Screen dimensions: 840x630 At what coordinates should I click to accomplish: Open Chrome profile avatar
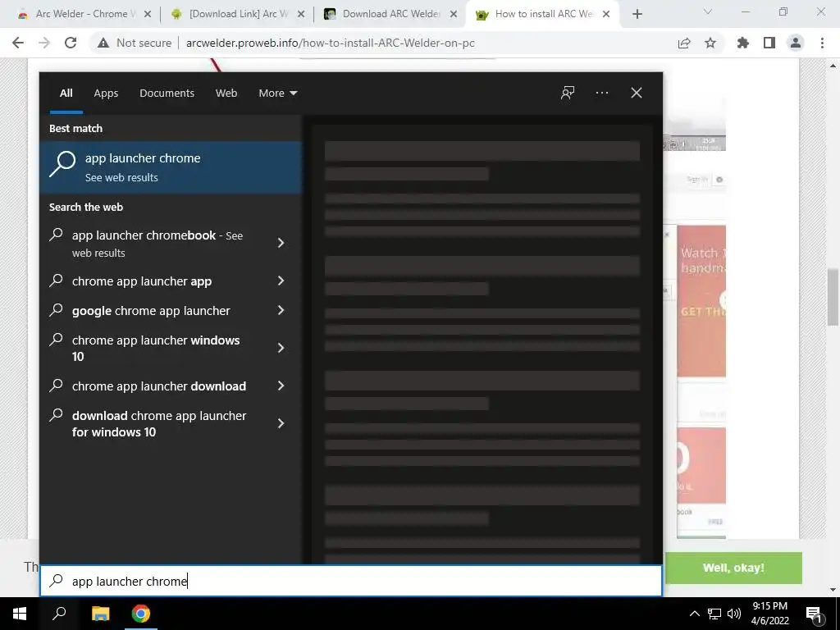[x=796, y=43]
